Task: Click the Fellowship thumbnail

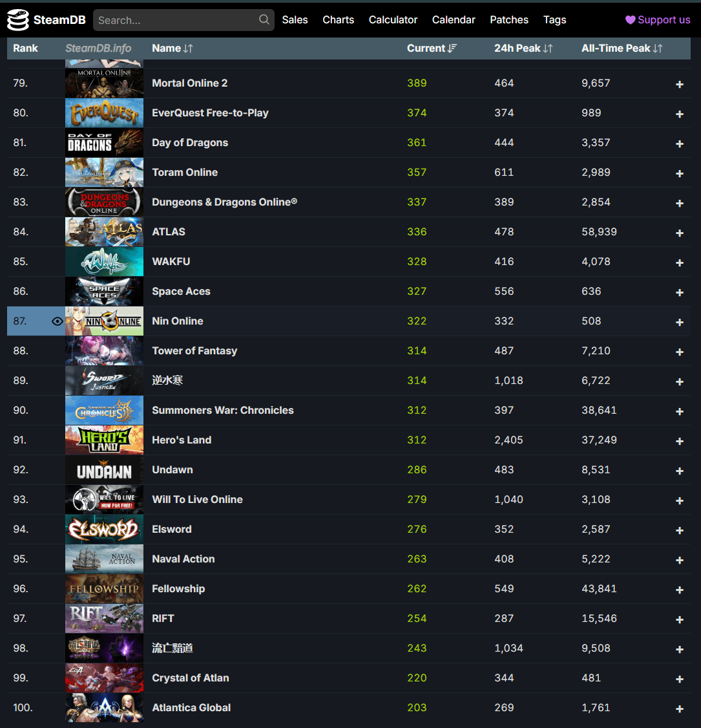Action: [104, 588]
